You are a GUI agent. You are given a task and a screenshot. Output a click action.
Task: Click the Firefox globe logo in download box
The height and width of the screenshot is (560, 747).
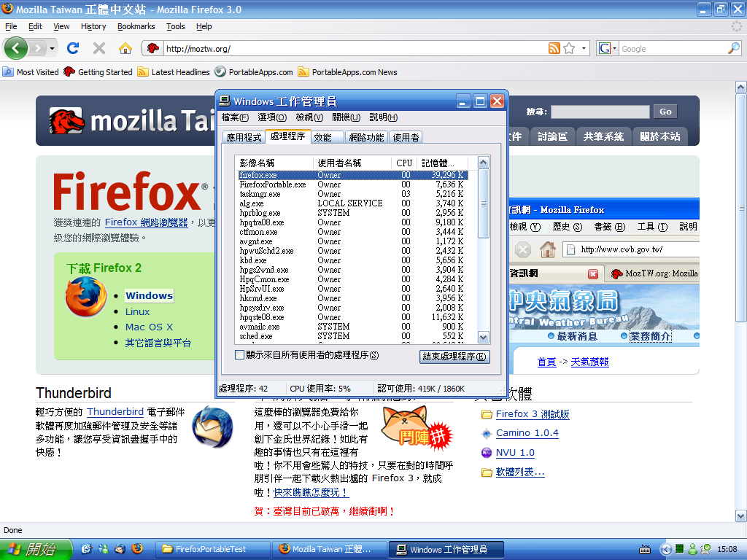[x=86, y=297]
